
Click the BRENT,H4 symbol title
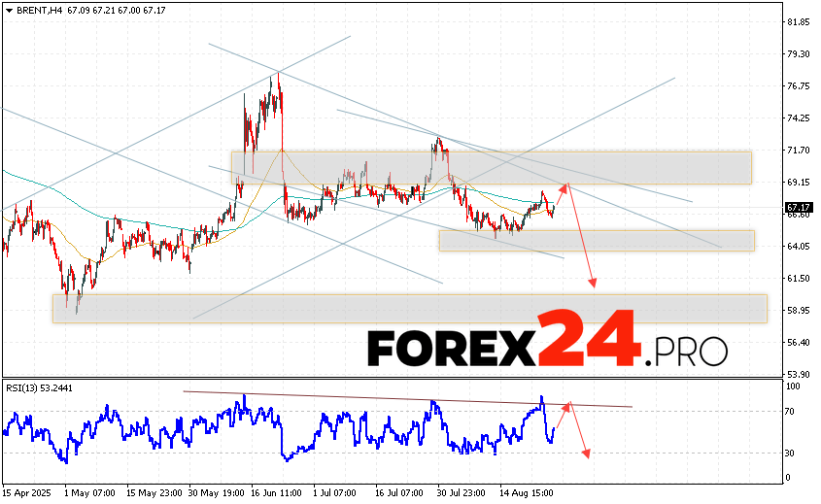coord(35,9)
